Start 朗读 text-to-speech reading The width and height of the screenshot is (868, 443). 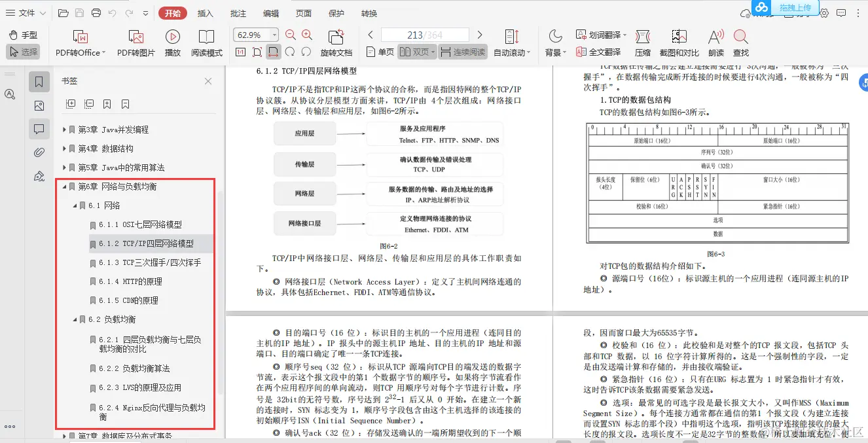[x=715, y=41]
